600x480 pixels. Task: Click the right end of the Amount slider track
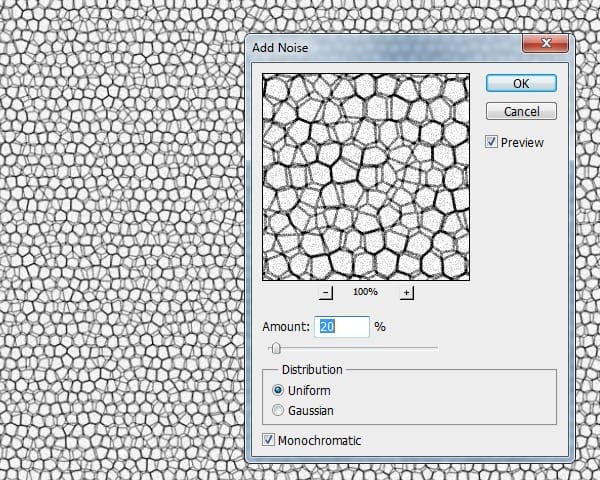coord(436,347)
